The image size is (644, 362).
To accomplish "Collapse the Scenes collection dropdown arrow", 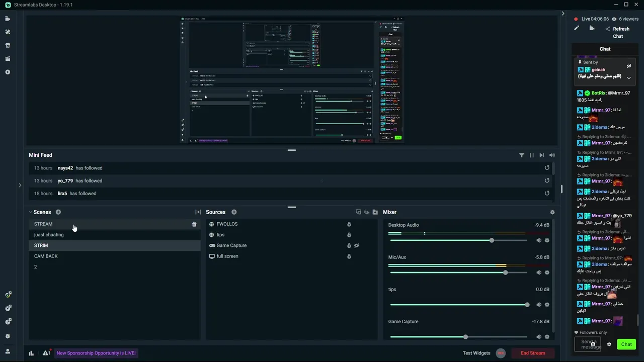I will tap(30, 212).
